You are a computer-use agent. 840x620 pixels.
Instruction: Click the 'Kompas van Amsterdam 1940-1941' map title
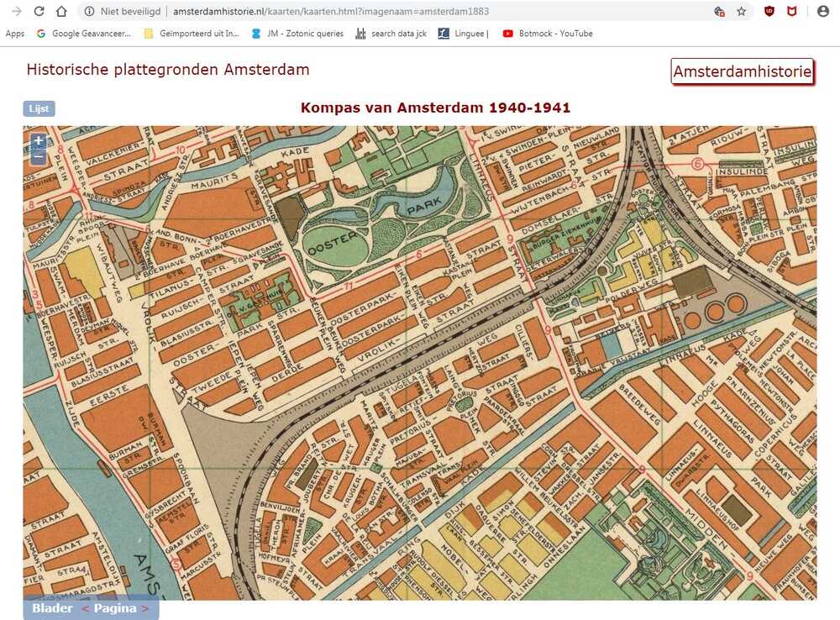coord(435,108)
